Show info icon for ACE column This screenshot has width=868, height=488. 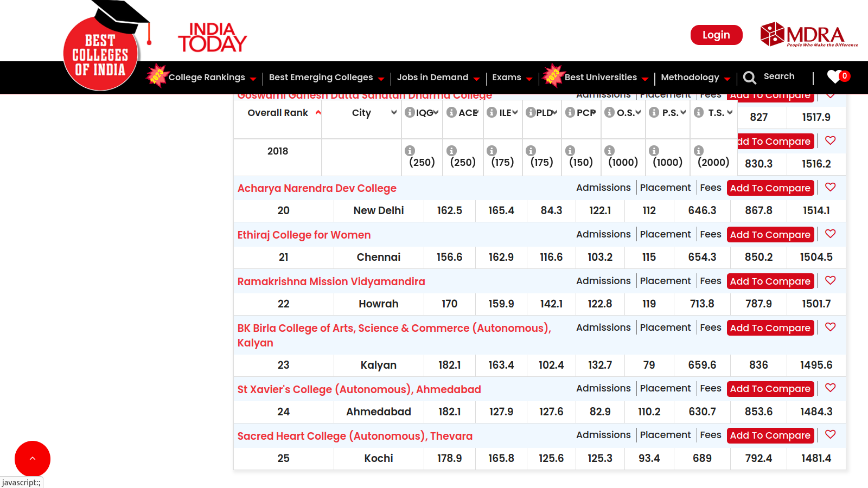(x=451, y=112)
